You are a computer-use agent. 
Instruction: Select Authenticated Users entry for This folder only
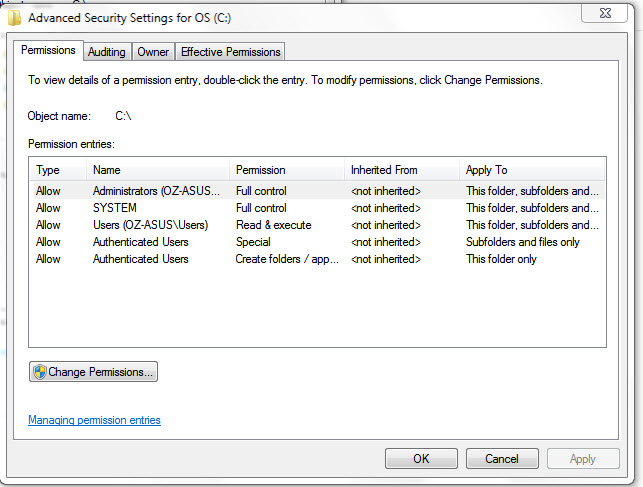click(x=317, y=259)
